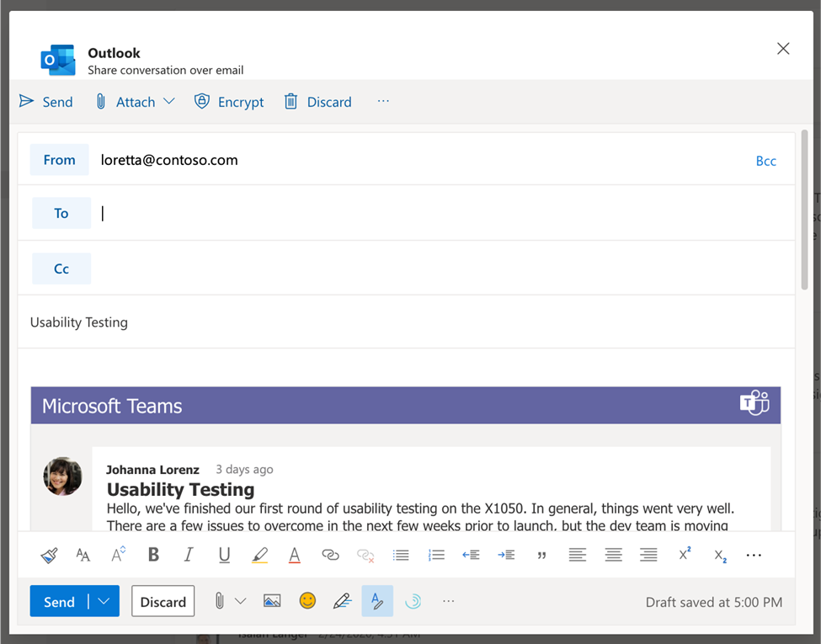Click the teal swirl add-in icon
Image resolution: width=821 pixels, height=644 pixels.
coord(413,601)
